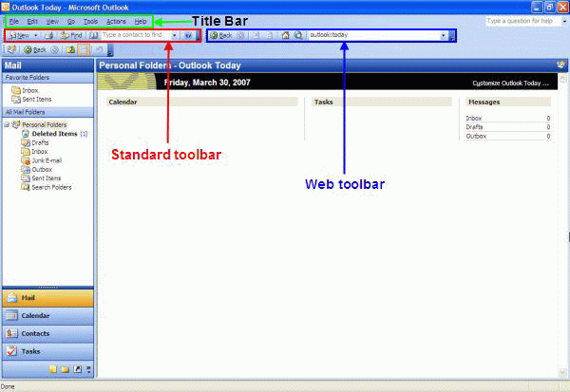Collapse the Favorite Folders header
570x392 pixels.
point(47,78)
